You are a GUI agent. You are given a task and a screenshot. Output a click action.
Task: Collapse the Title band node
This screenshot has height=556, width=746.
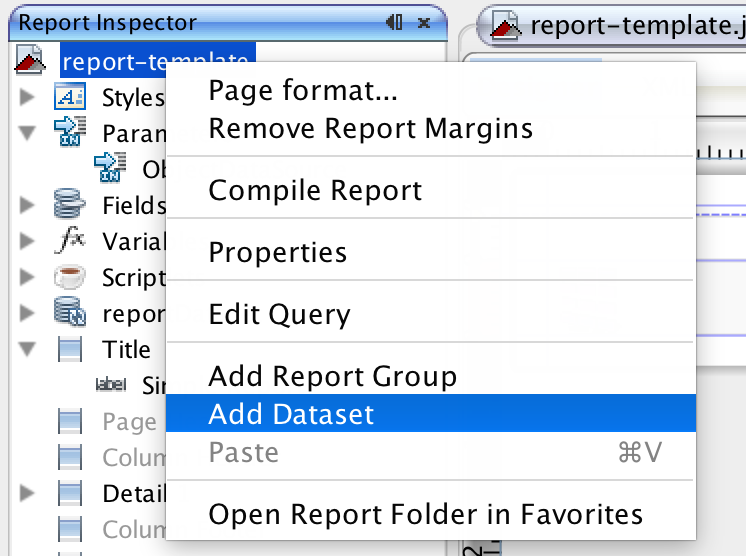pyautogui.click(x=28, y=350)
